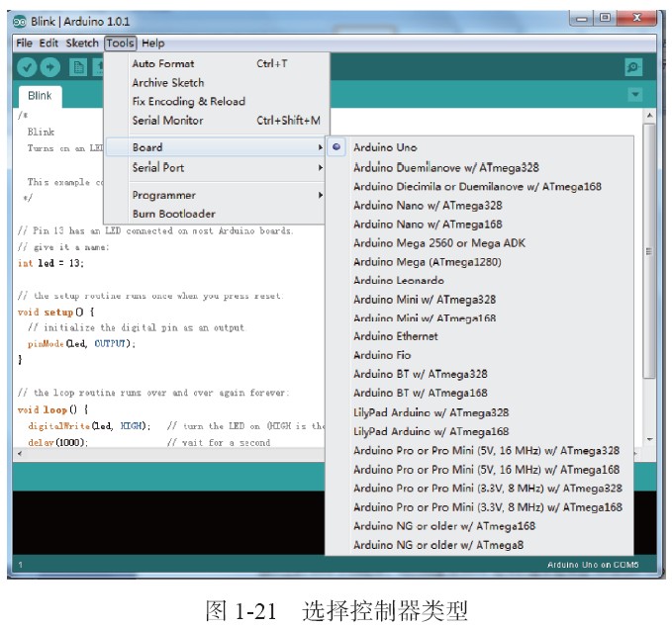Click the New sketch file icon
This screenshot has width=672, height=628.
pos(78,67)
